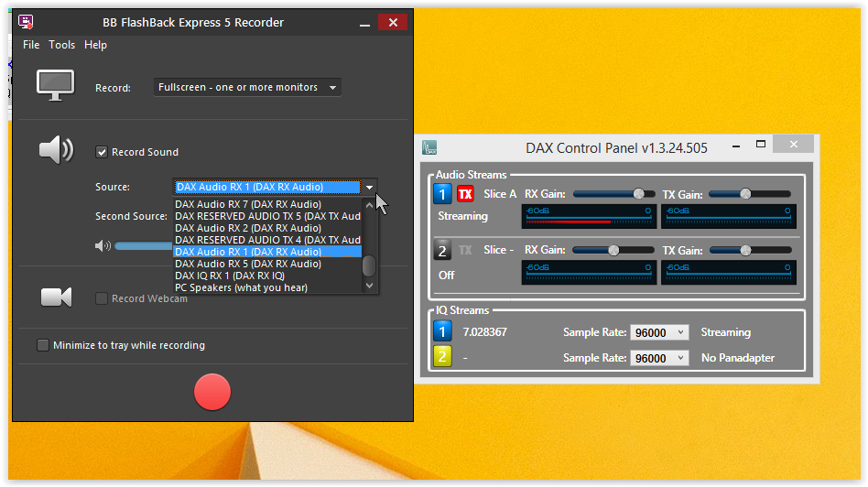The height and width of the screenshot is (487, 868).
Task: Click the stream 2 RX level meter
Action: (589, 273)
